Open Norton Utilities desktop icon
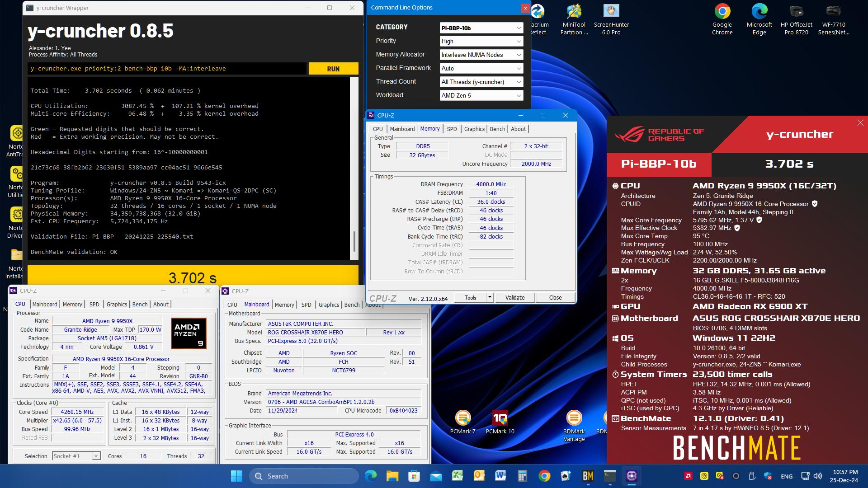868x488 pixels. 16,182
